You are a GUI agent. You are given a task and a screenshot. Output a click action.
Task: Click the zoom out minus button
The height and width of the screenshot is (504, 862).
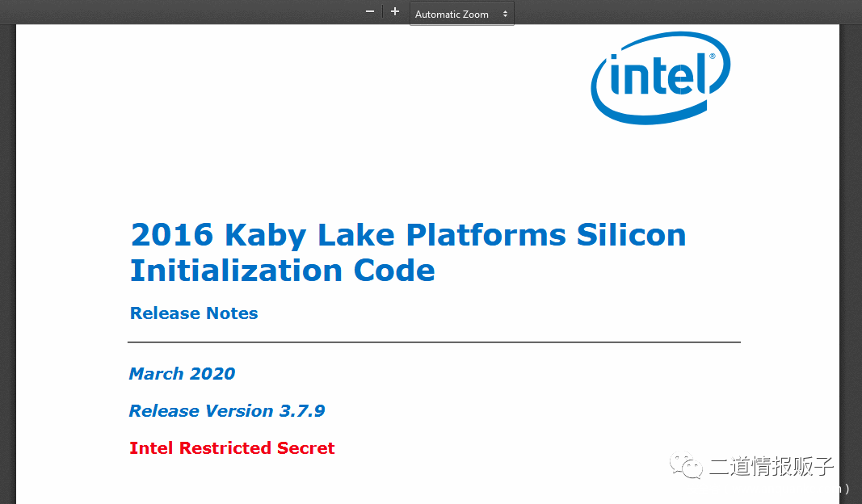tap(370, 11)
